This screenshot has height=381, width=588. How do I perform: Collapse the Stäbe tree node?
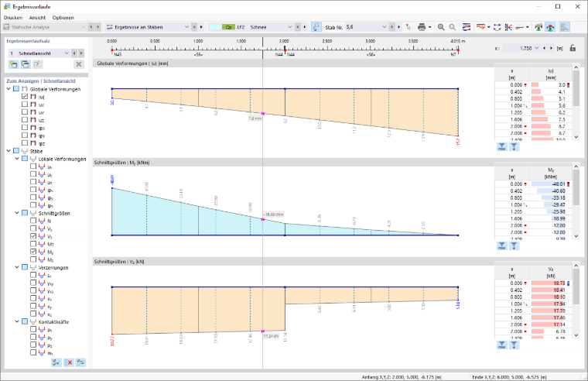pyautogui.click(x=9, y=151)
